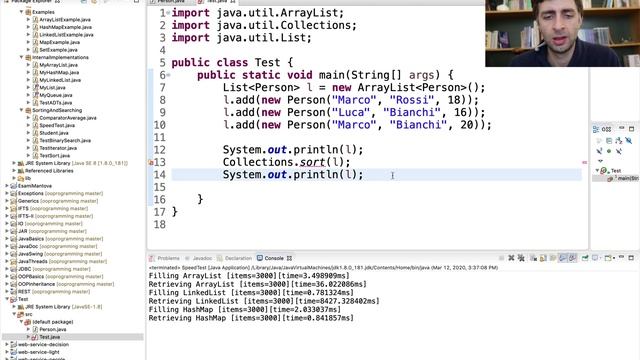Open the Outline view menu triangle
Screen dimensions: 640x360
tap(600, 160)
